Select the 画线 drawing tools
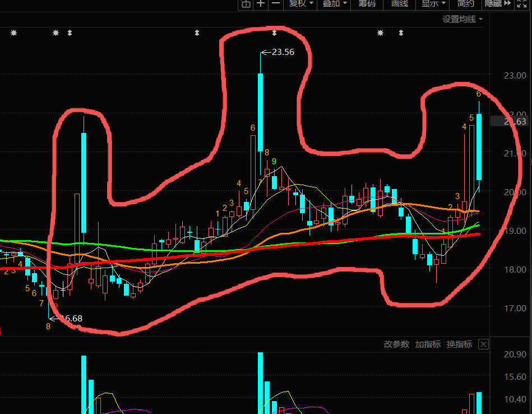Viewport: 532px width, 414px height. point(400,4)
